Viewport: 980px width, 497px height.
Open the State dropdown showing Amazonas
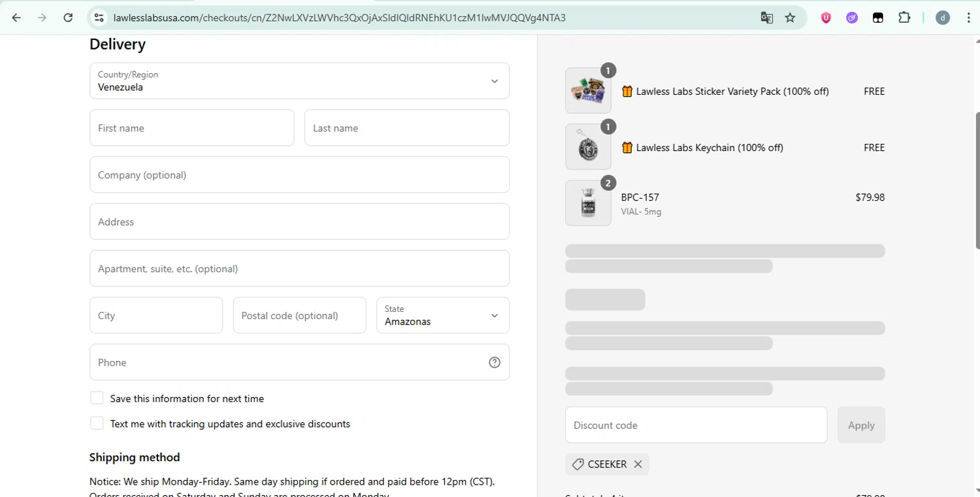coord(443,315)
